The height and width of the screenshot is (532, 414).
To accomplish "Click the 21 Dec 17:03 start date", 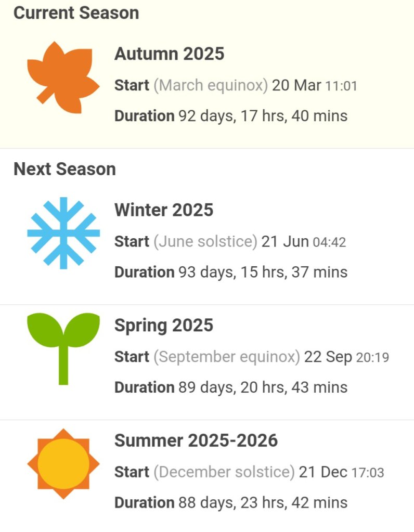I will (341, 472).
